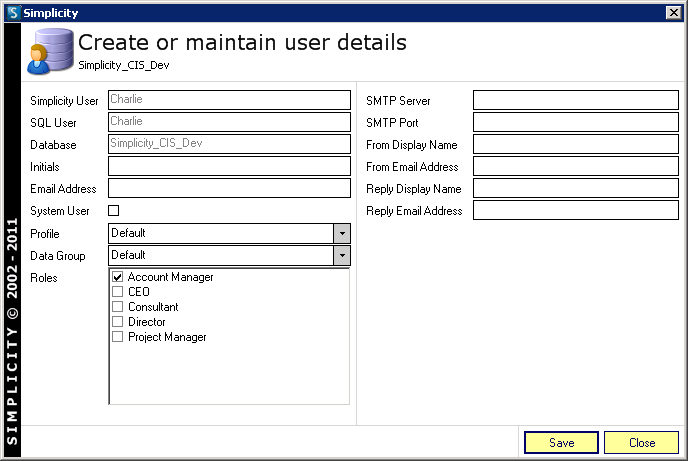The width and height of the screenshot is (688, 461).
Task: Click the 'From Display Name' label
Action: tap(412, 145)
